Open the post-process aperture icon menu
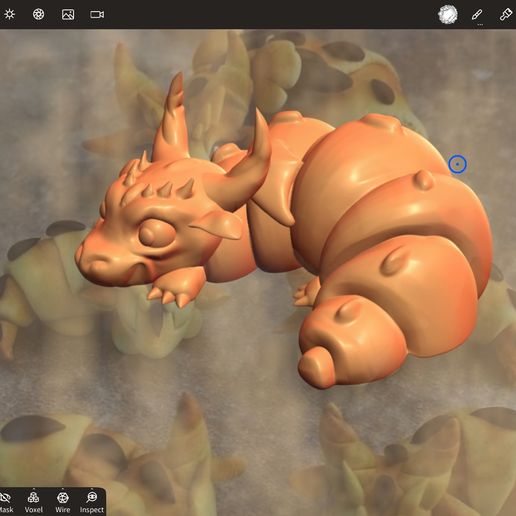Screen dimensions: 516x516 [39, 14]
